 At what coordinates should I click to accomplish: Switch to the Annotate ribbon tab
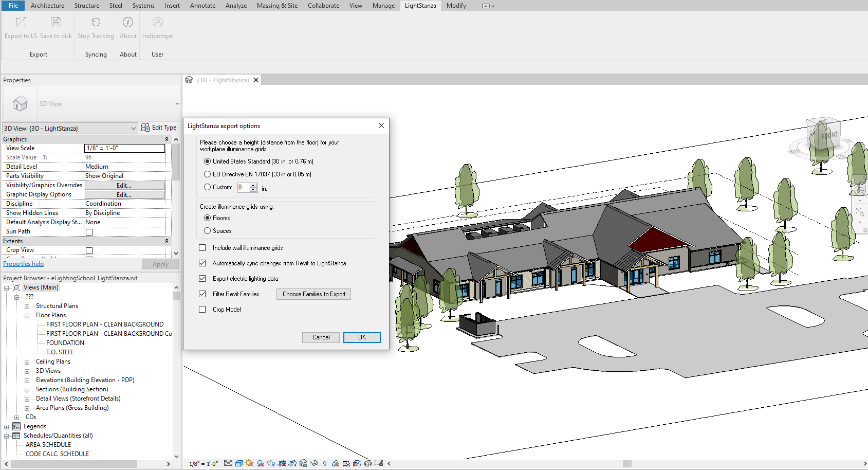click(x=202, y=6)
